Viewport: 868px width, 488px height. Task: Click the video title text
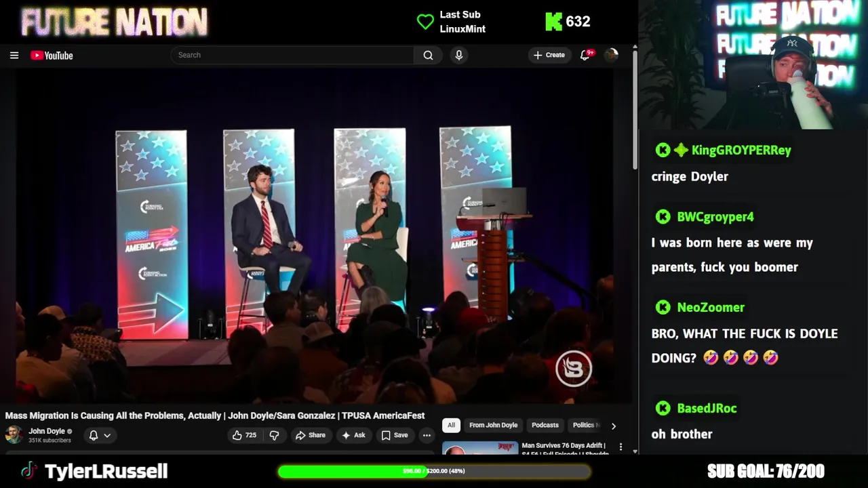coord(215,415)
